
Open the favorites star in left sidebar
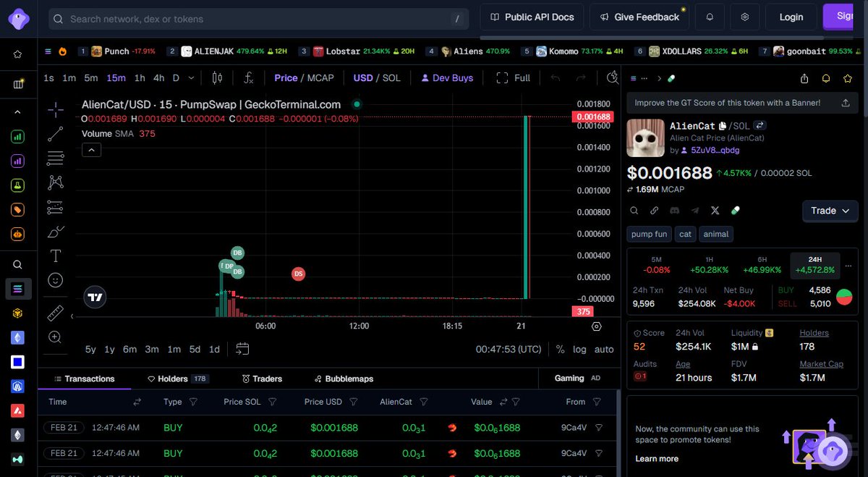pos(17,54)
